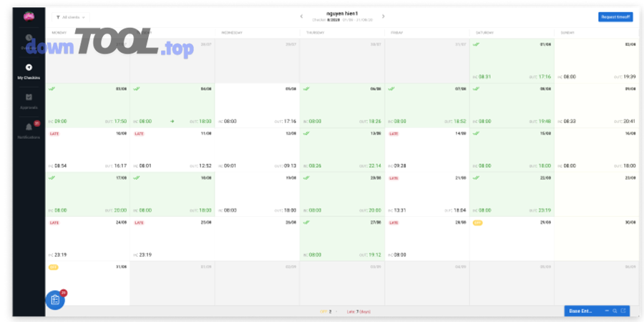644x322 pixels.
Task: Click the Request timeoff button
Action: (x=615, y=16)
